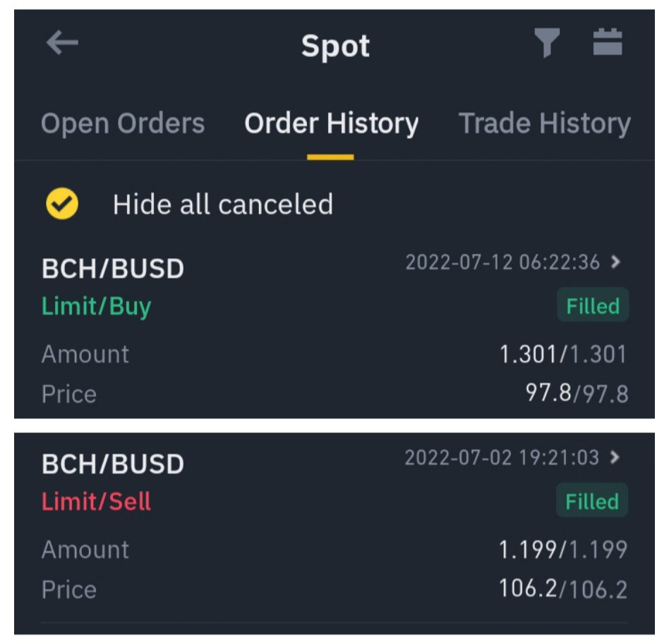This screenshot has width=669, height=644.
Task: Switch to the Open Orders tab
Action: click(x=123, y=123)
